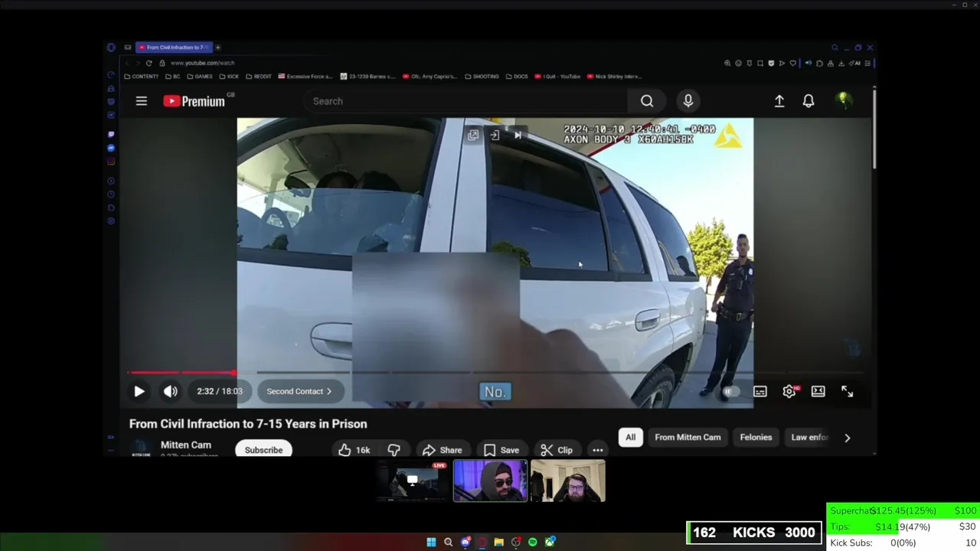Viewport: 980px width, 551px height.
Task: Open the account avatar menu
Action: 844,100
